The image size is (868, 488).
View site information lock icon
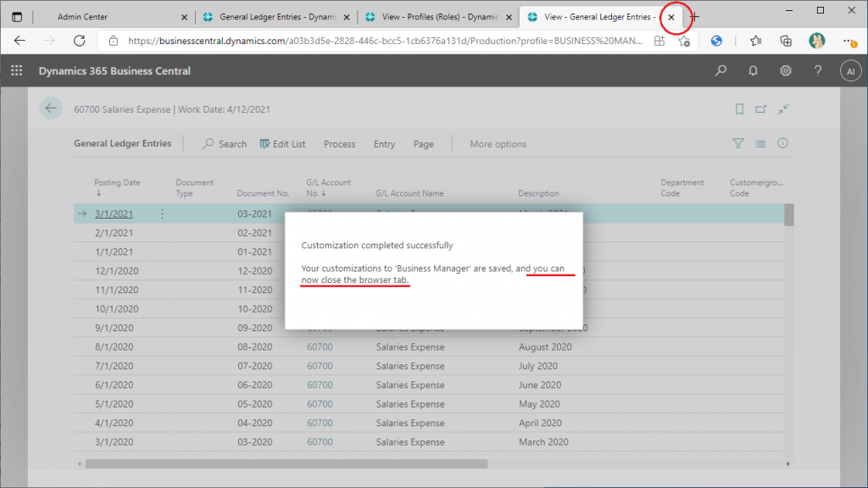(x=114, y=41)
